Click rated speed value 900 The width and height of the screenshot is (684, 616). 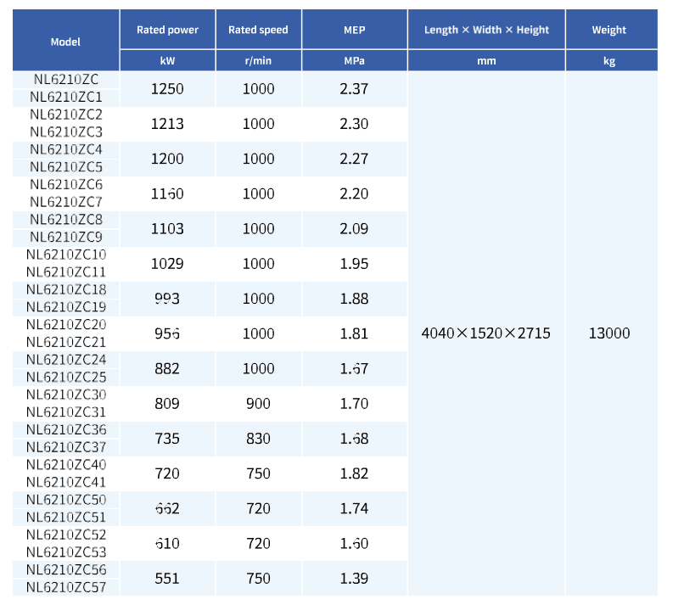point(258,404)
